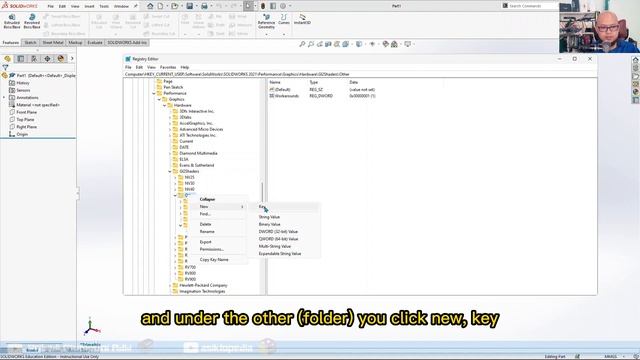640x360 pixels.
Task: Click the DimXpertManager crosshair tab icon
Action: coord(47,59)
